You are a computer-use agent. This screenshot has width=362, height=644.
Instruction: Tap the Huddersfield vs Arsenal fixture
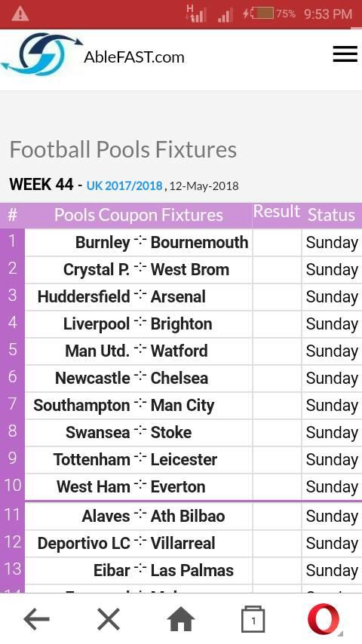pyautogui.click(x=121, y=296)
